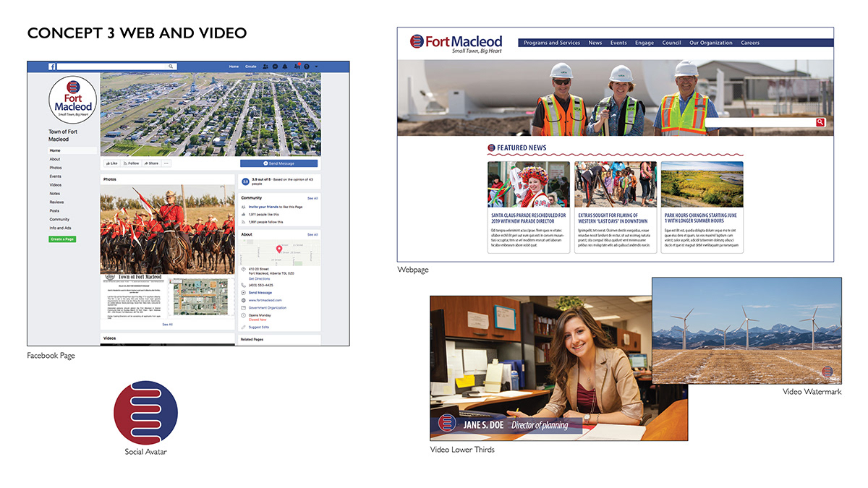Switch to Photos in the Facebook sidebar
Viewport: 868px width, 488px height.
55,167
